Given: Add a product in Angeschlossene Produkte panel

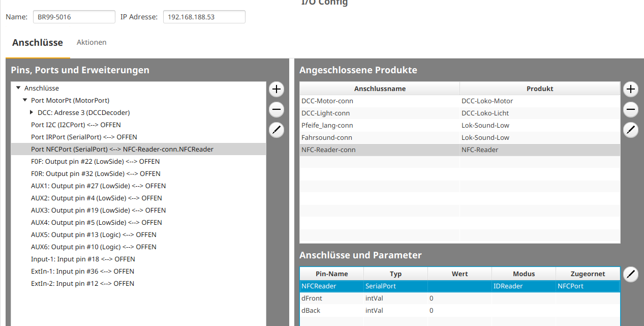Looking at the screenshot, I should pyautogui.click(x=630, y=89).
